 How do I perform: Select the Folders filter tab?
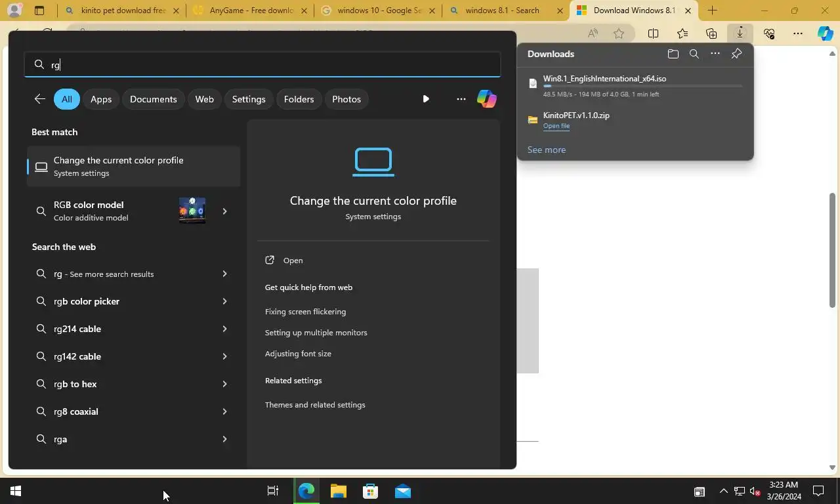coord(299,99)
